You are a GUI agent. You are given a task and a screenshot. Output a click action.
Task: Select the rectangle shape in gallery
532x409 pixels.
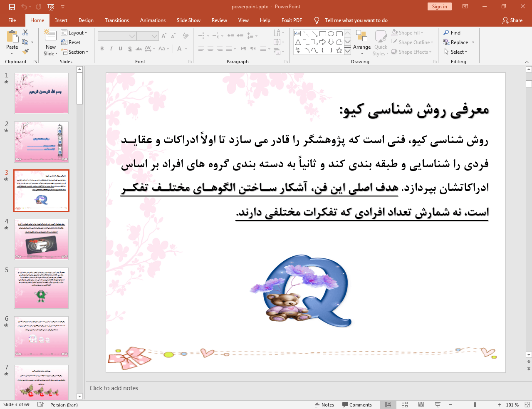tap(323, 34)
